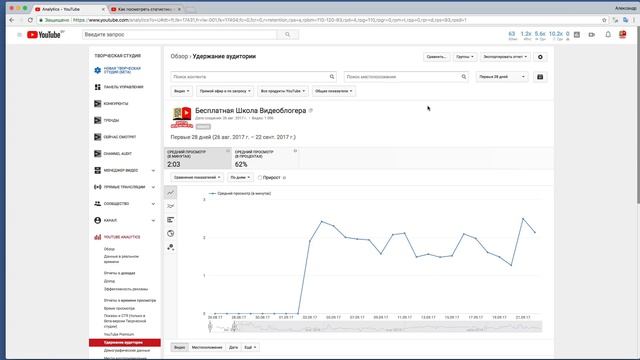Open the Видео filter dropdown

point(182,91)
